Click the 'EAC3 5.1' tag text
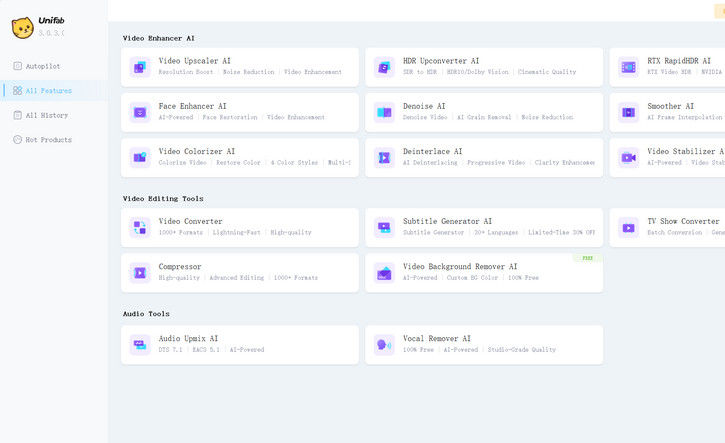Image resolution: width=725 pixels, height=443 pixels. [x=206, y=350]
